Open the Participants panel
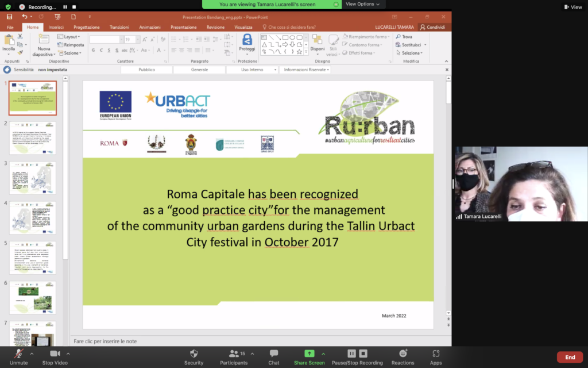588x368 pixels. click(x=234, y=354)
